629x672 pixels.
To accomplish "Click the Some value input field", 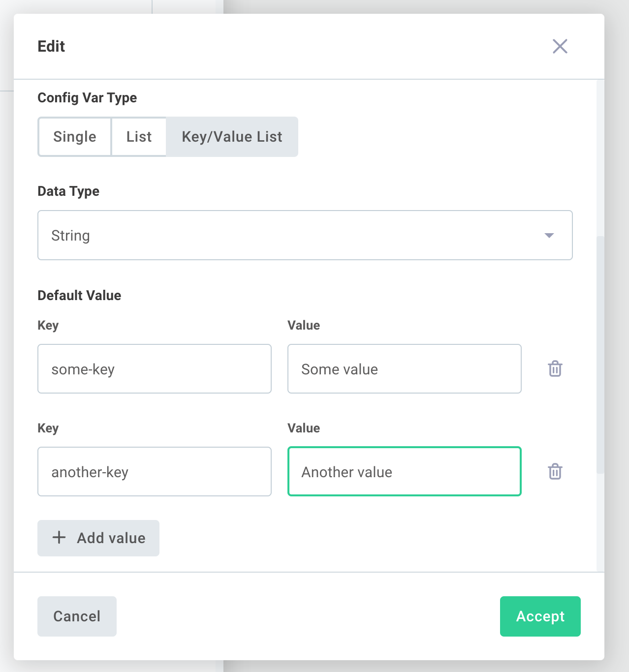I will 404,368.
